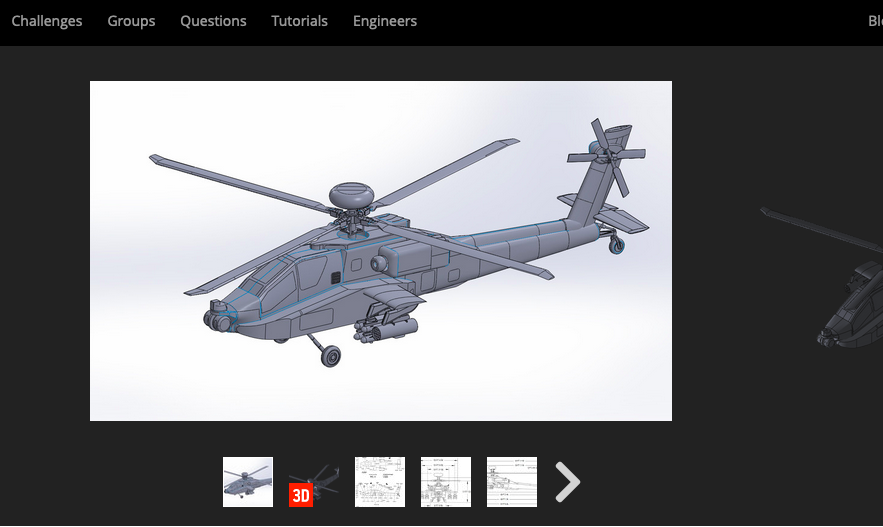Choose the fourth thumbnail with front-view drawing
The width and height of the screenshot is (883, 527).
point(446,482)
